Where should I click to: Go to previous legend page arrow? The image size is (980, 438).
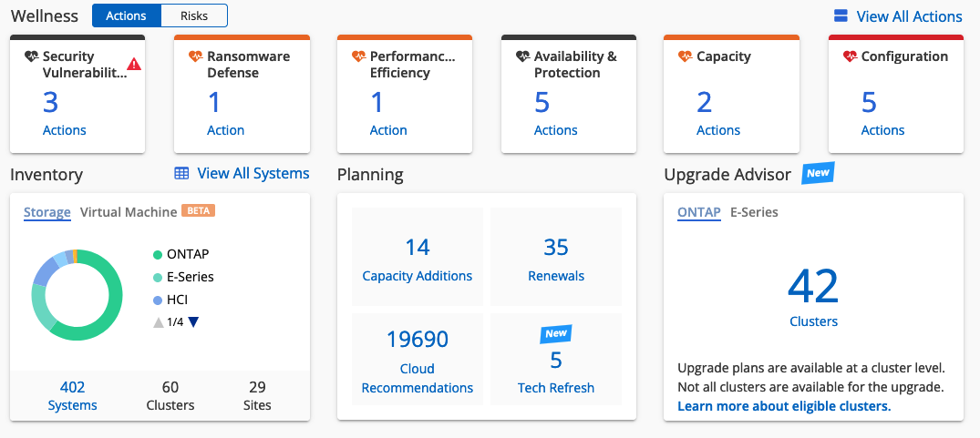point(159,321)
